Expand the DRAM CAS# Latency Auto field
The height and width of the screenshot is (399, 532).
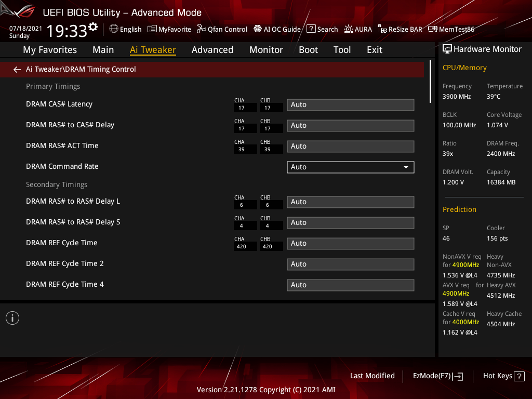pos(350,104)
